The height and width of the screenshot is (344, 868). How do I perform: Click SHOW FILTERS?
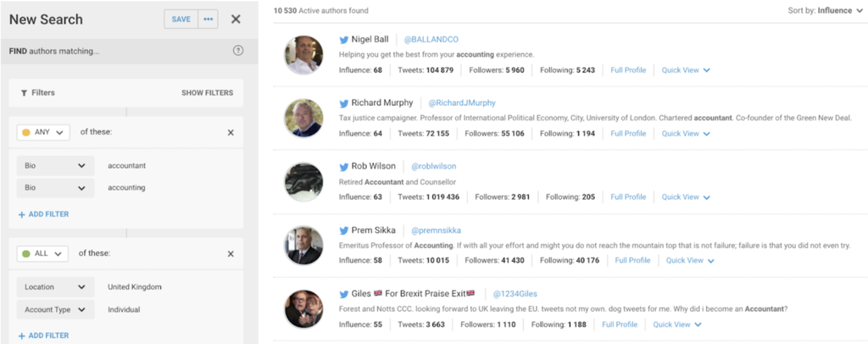pyautogui.click(x=207, y=93)
